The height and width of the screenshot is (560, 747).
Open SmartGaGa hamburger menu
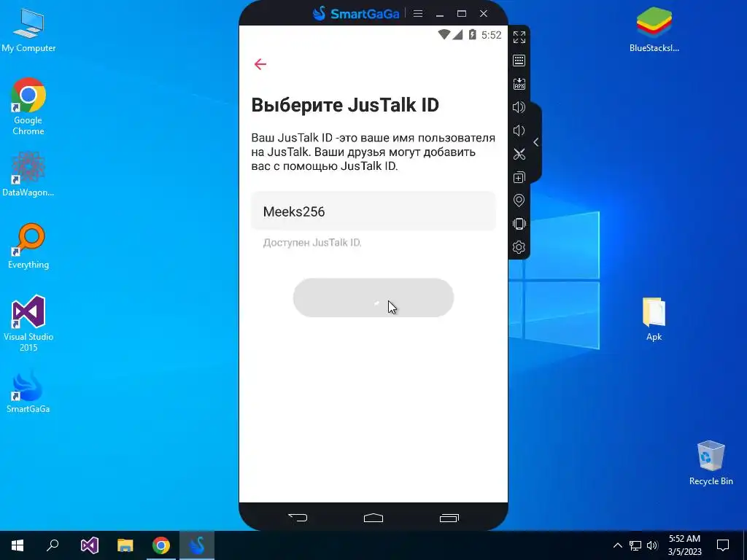point(418,13)
